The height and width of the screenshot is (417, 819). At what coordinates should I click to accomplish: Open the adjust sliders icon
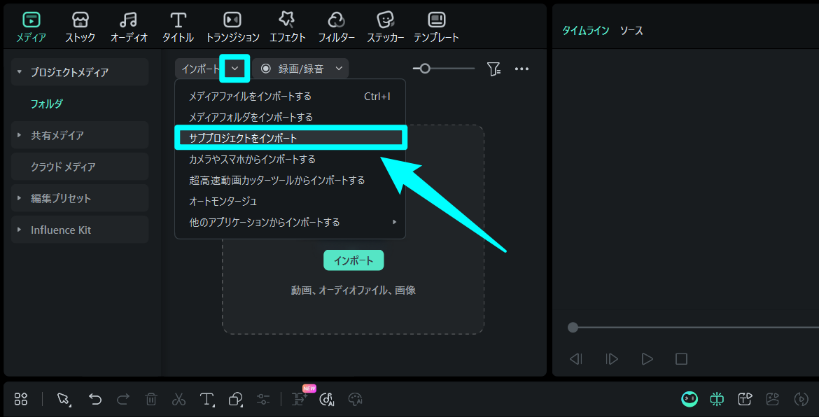(263, 399)
